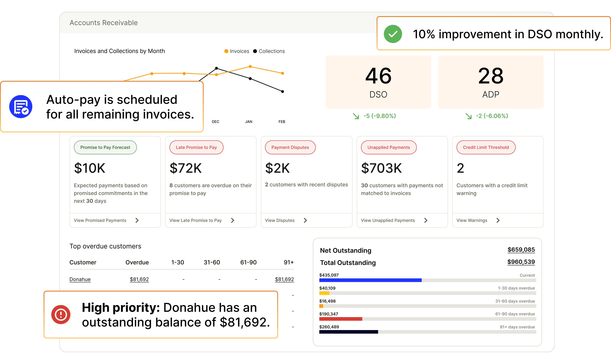Open chevron next to View Late Promise to Pay

point(233,220)
